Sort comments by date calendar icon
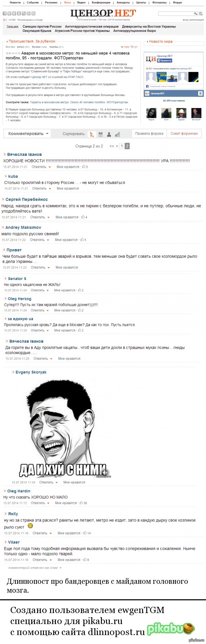206x644 pixels. coord(101,134)
